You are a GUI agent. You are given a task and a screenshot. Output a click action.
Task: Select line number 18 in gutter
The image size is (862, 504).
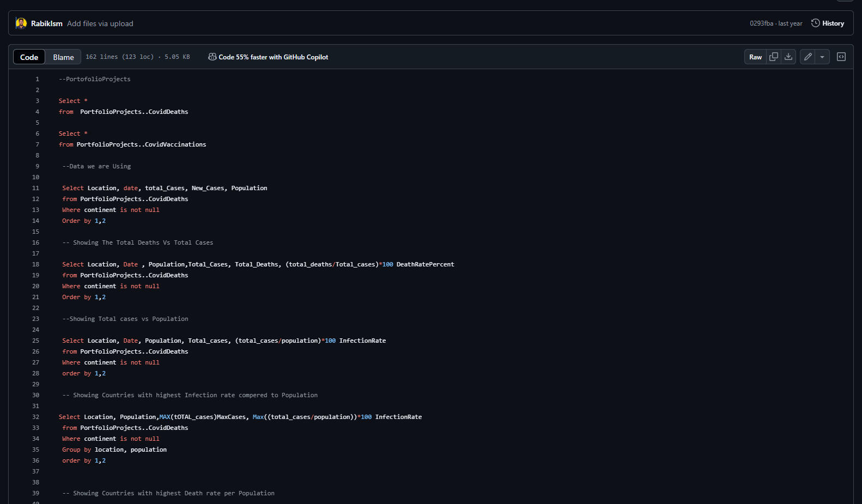coord(35,264)
